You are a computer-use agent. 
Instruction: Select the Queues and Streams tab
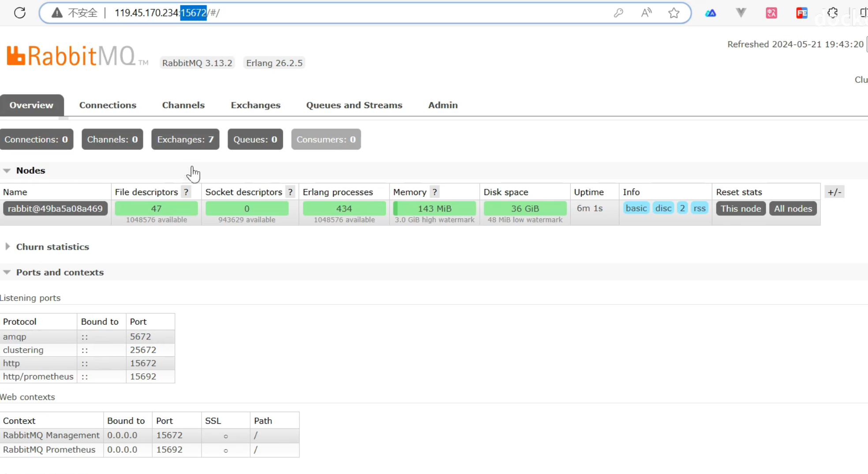click(354, 105)
